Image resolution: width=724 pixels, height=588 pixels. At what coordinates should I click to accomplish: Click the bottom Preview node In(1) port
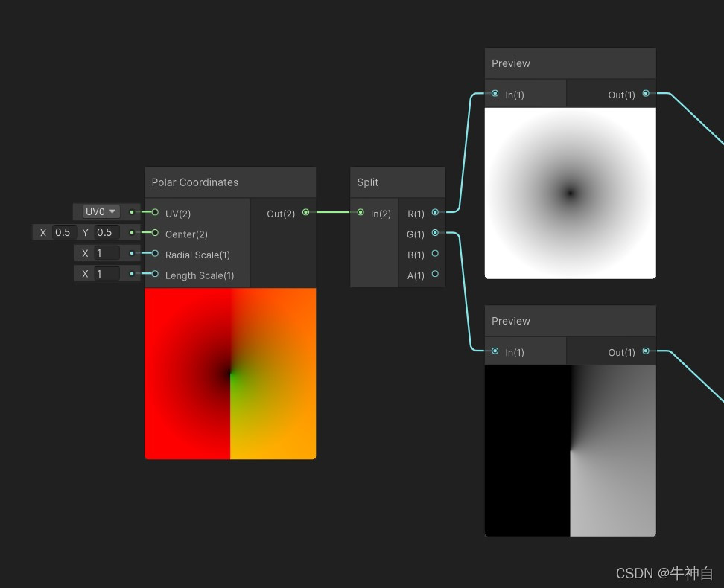tap(495, 351)
